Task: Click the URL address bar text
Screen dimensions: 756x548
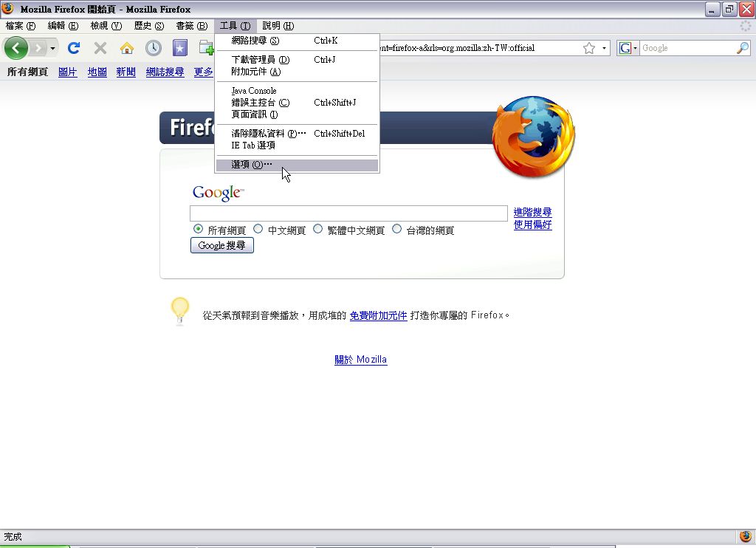Action: coord(457,48)
